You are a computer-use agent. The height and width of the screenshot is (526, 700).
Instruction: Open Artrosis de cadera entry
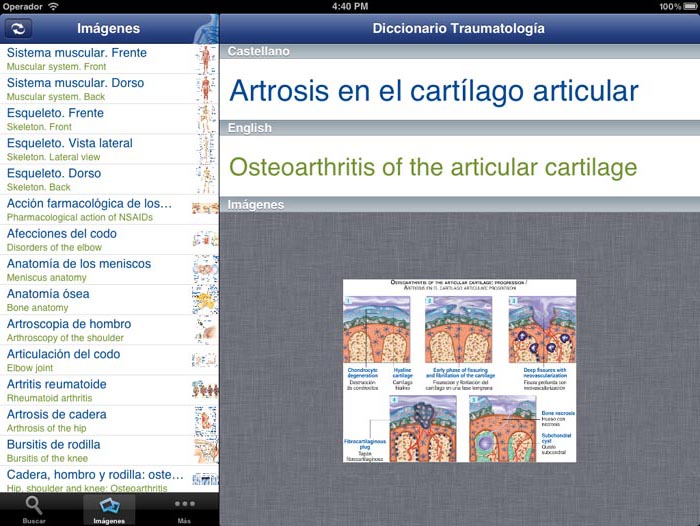[x=109, y=420]
